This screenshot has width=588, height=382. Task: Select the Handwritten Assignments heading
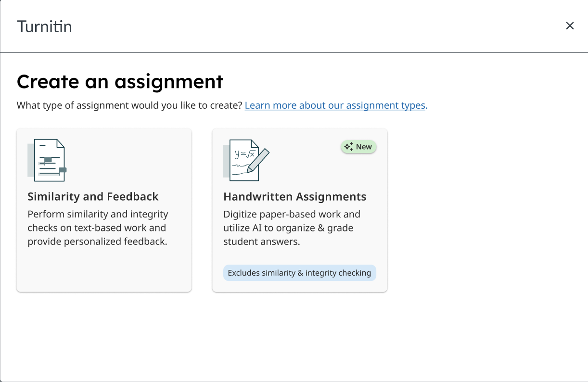tap(295, 196)
